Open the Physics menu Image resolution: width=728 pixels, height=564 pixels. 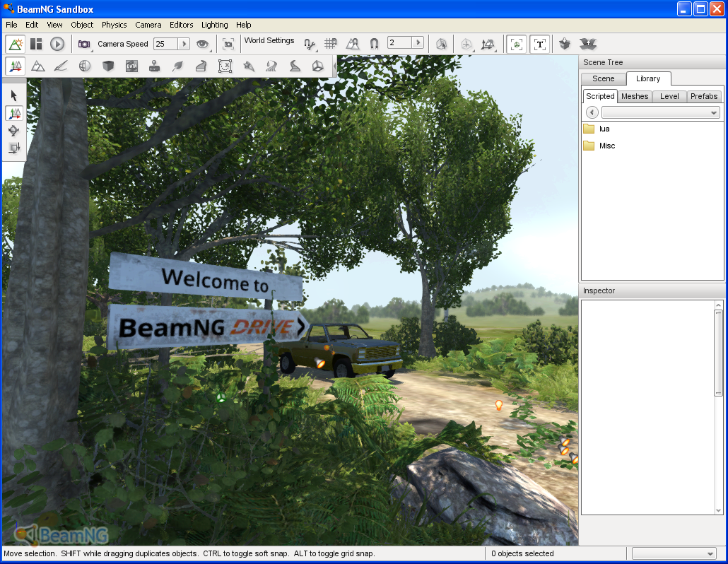(115, 25)
